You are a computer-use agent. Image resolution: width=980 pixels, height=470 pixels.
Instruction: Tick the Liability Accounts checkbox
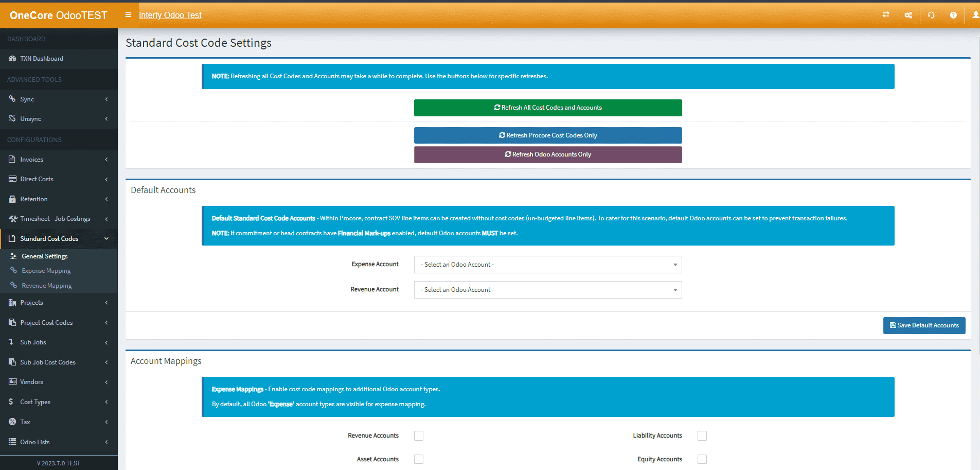pos(702,436)
